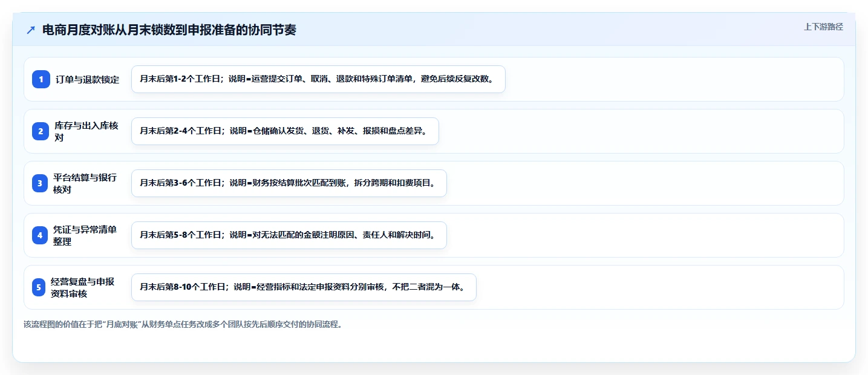Click the 月末后第8-10个工作日 description box
This screenshot has width=868, height=375.
coord(304,287)
